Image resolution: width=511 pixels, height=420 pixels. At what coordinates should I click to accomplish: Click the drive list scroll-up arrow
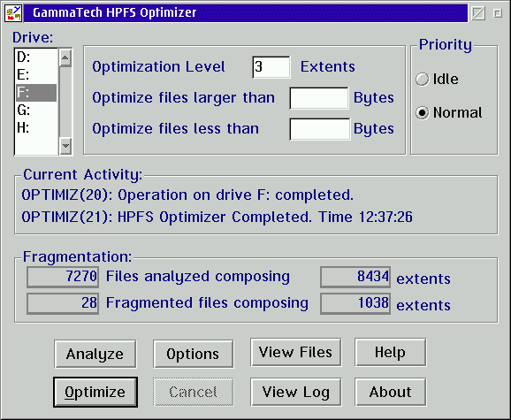coord(65,58)
